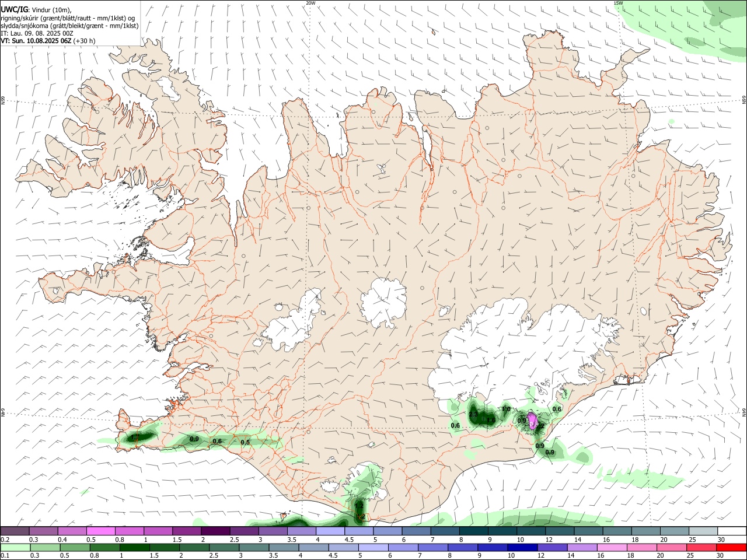The image size is (747, 560).
Task: Select the light green 0.1 rain scale swatch
Action: point(15,547)
